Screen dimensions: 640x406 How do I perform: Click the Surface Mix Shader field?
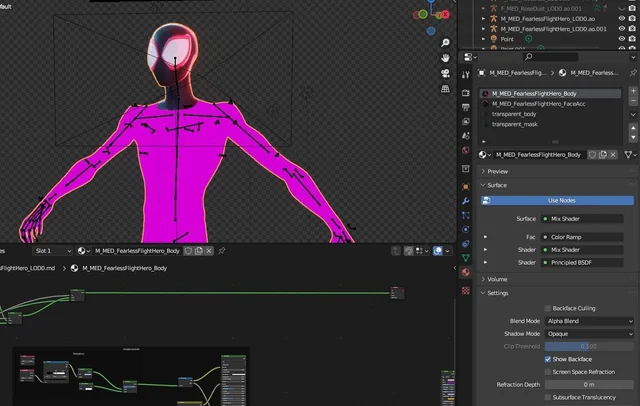[x=582, y=219]
